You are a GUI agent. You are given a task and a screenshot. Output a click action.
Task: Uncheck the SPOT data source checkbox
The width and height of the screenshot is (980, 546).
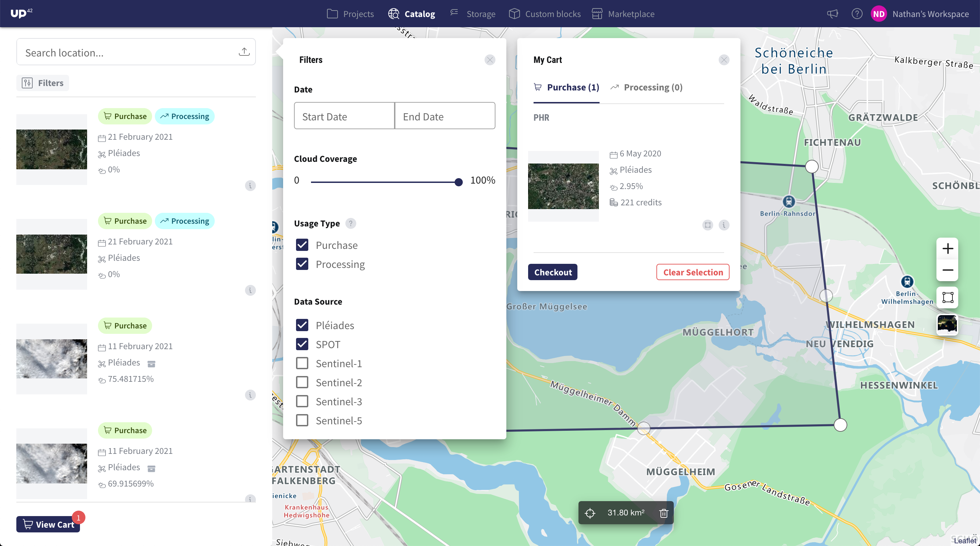[302, 344]
